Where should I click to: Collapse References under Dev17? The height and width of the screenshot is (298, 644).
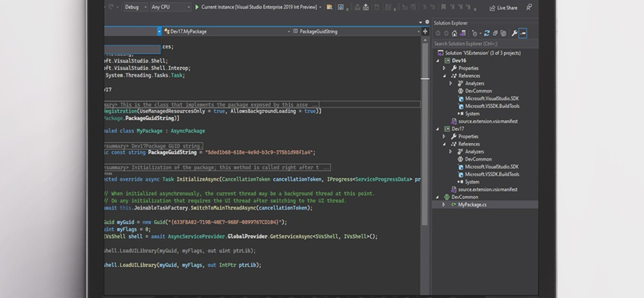click(444, 144)
